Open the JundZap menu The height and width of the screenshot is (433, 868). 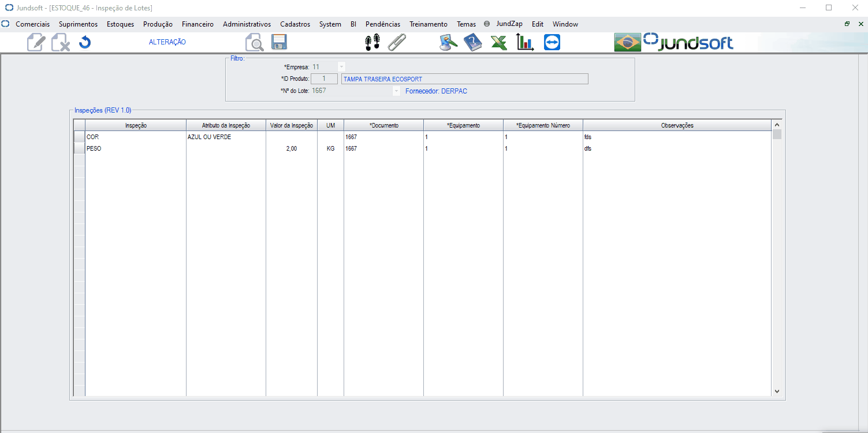(x=509, y=24)
